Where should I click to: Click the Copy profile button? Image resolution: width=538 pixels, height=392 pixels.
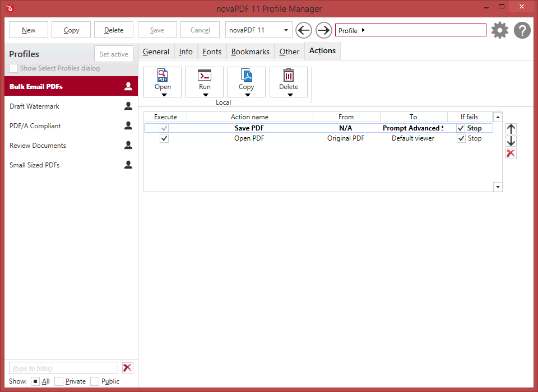click(x=71, y=30)
